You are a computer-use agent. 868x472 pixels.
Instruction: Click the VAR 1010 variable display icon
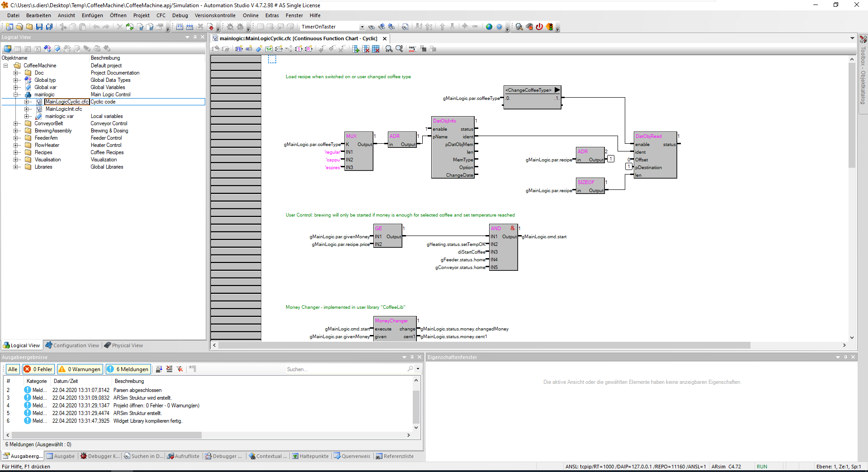pyautogui.click(x=412, y=49)
